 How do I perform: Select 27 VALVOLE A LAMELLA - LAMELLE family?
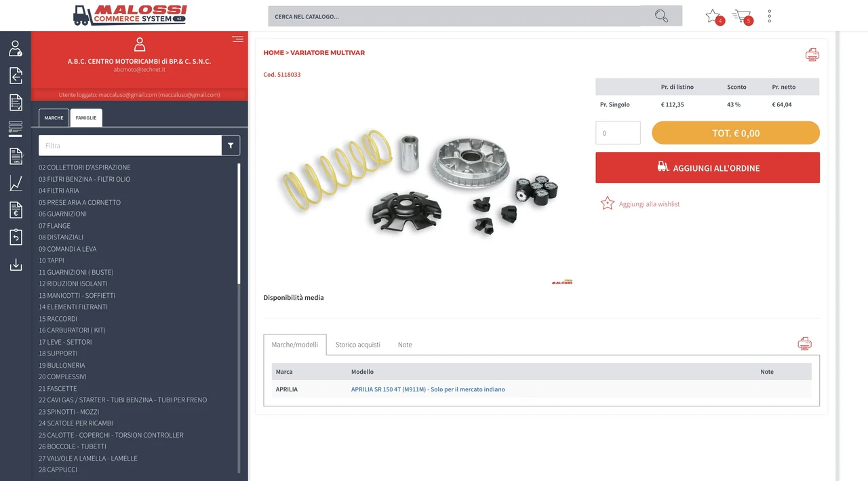click(x=88, y=459)
